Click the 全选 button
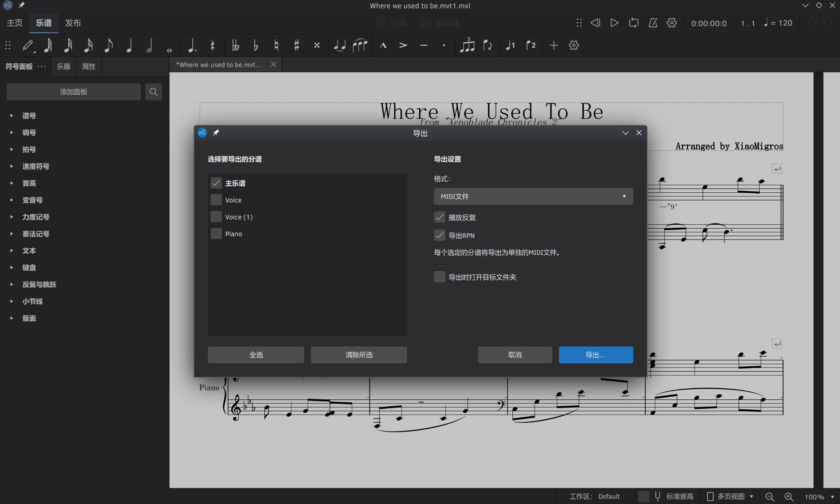The image size is (840, 504). click(x=256, y=355)
